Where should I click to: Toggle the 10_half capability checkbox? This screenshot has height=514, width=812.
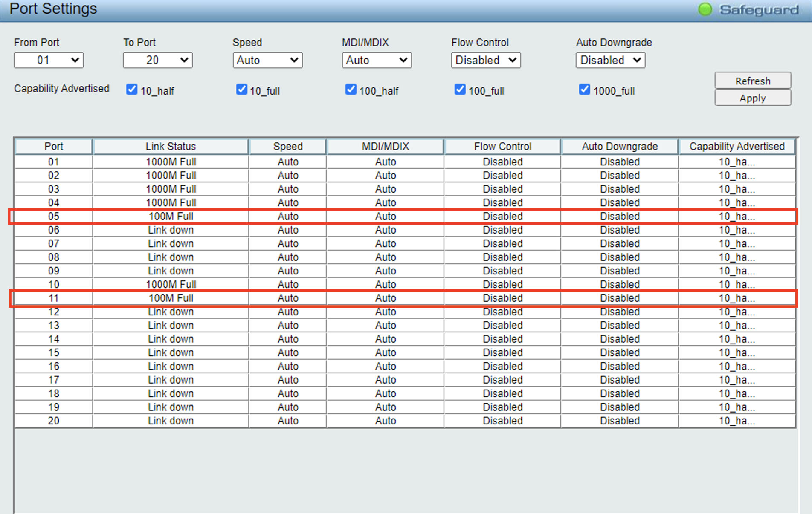(x=132, y=90)
